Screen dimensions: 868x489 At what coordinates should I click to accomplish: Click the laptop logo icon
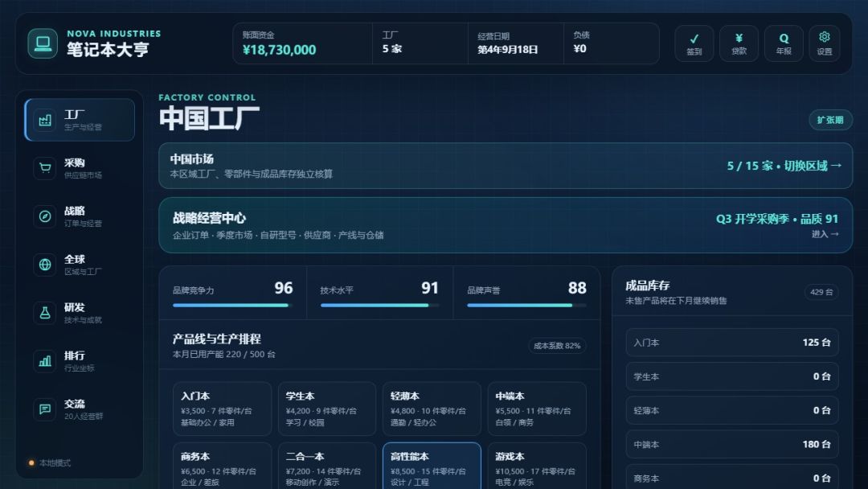pyautogui.click(x=43, y=43)
